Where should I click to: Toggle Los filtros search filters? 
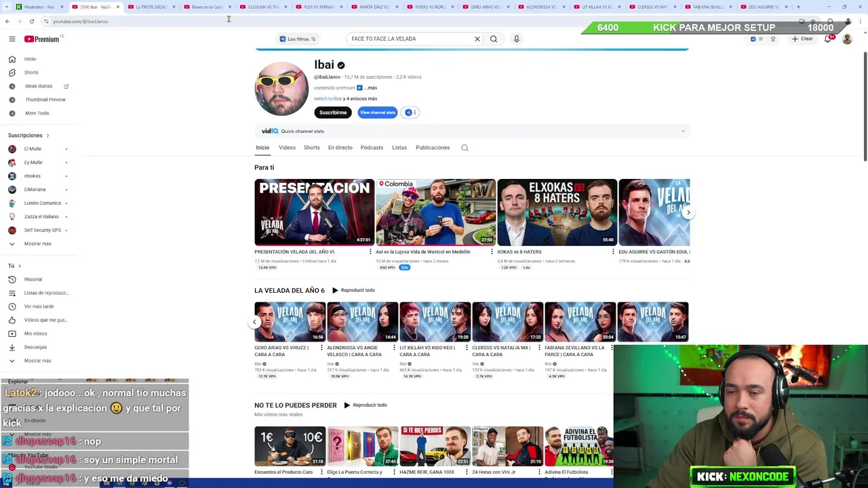298,39
